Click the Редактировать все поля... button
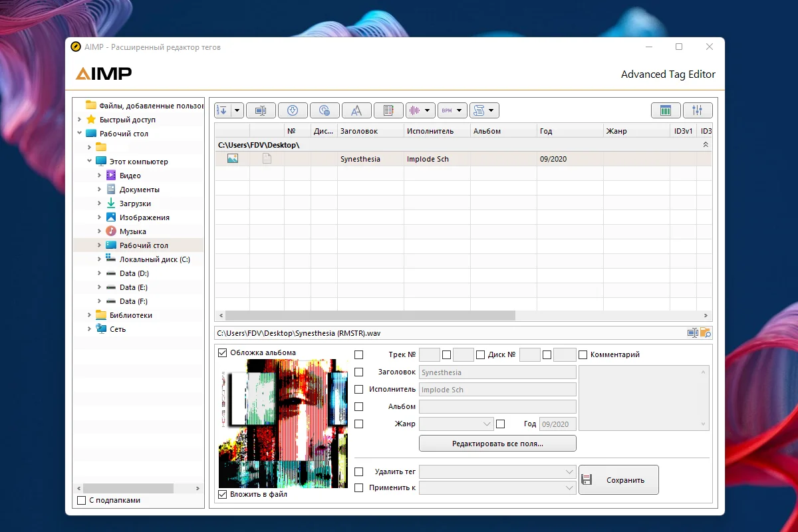This screenshot has height=532, width=798. [497, 443]
